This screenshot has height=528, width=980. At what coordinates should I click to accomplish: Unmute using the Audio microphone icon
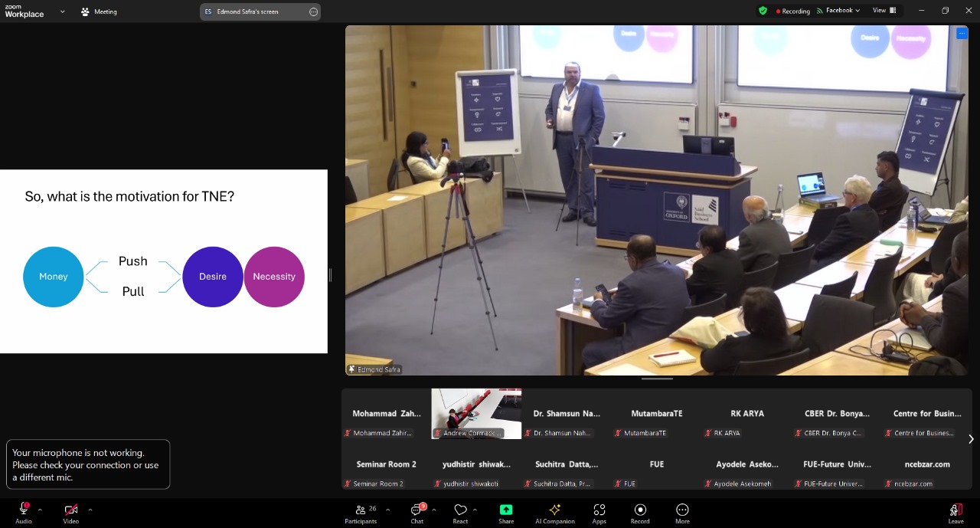point(24,510)
